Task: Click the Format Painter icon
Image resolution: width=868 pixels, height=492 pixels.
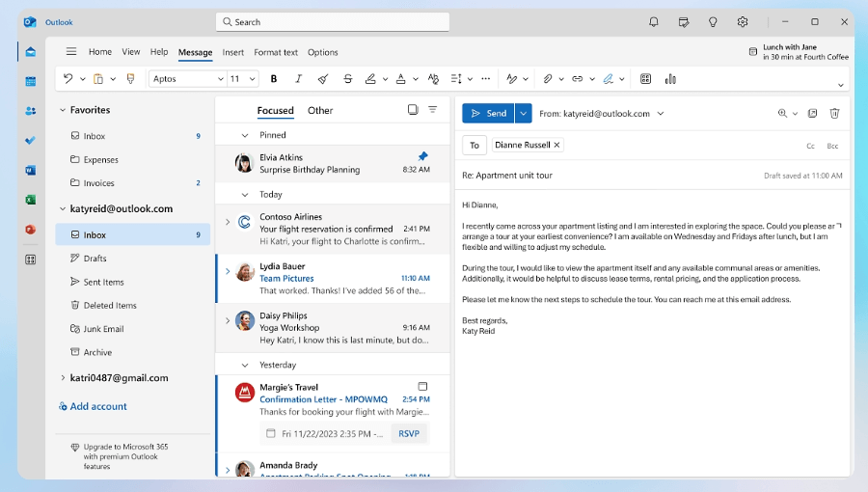Action: pos(131,79)
